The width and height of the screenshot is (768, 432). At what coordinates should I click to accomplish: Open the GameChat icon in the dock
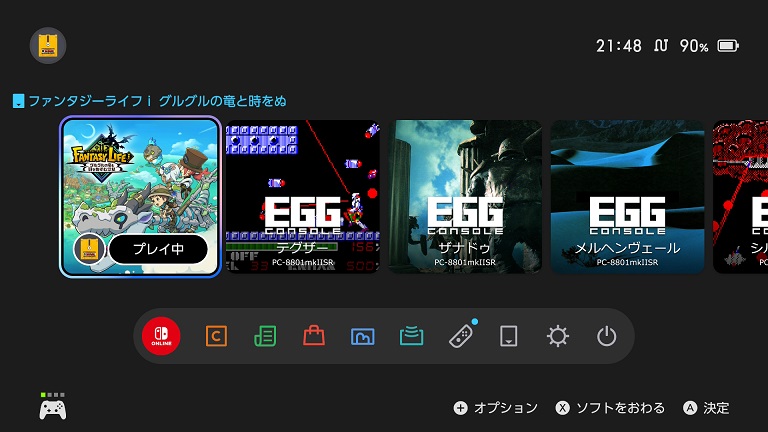pyautogui.click(x=216, y=336)
